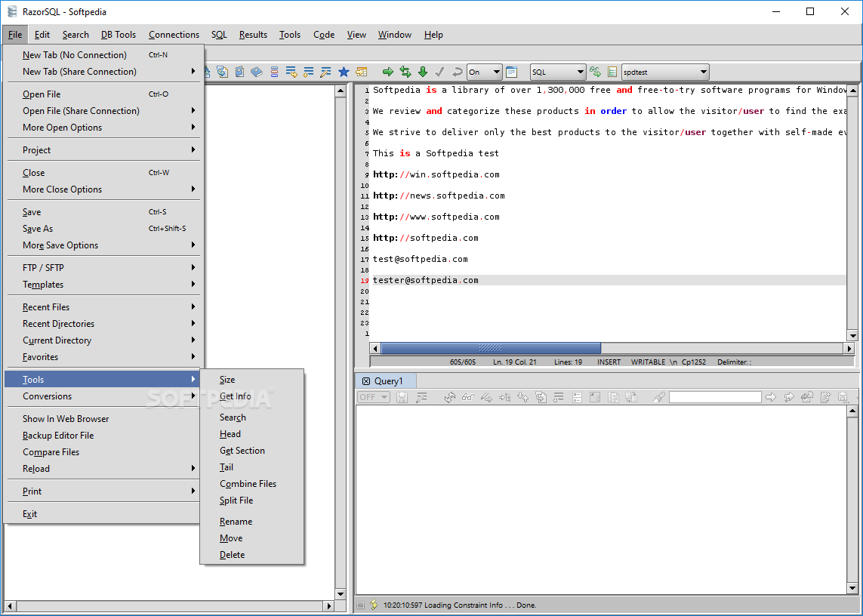This screenshot has height=616, width=863.
Task: Click the window icon next to On dropdown
Action: (x=512, y=72)
